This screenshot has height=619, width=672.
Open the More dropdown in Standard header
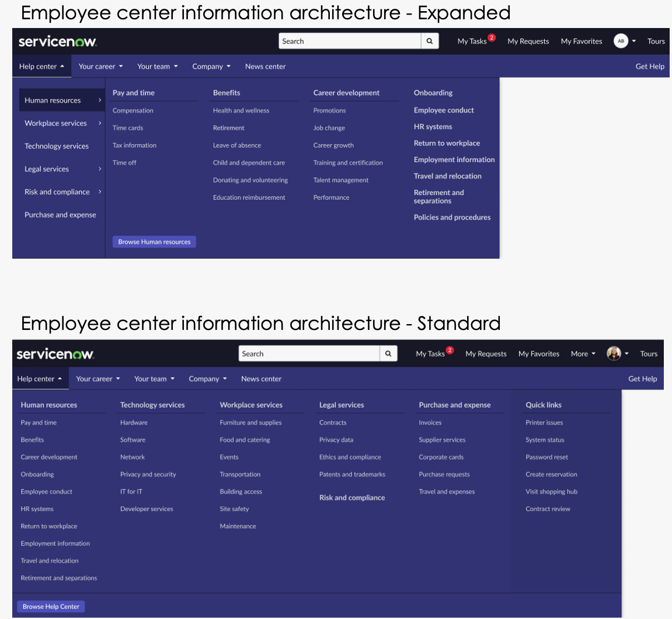click(583, 354)
